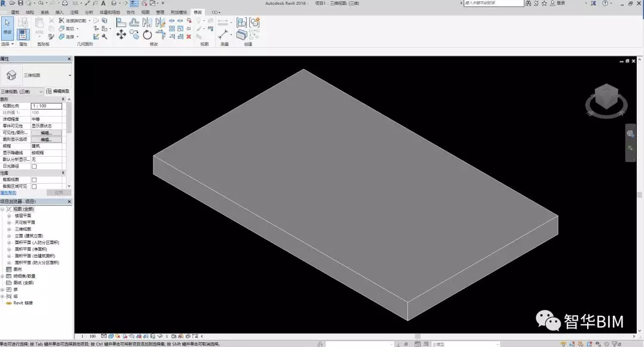Click the Move tool in Modify panel
Viewport: 644px width, 347px height.
click(121, 35)
